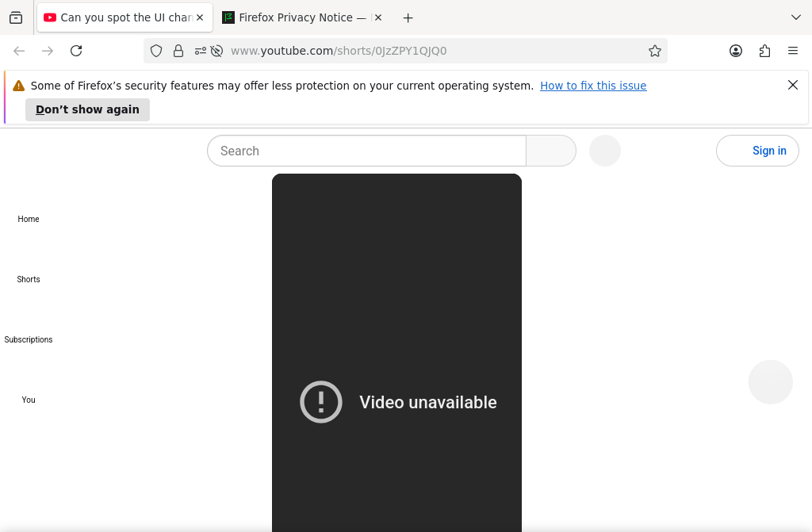Viewport: 812px width, 532px height.
Task: Open You in the YouTube sidebar
Action: (29, 400)
